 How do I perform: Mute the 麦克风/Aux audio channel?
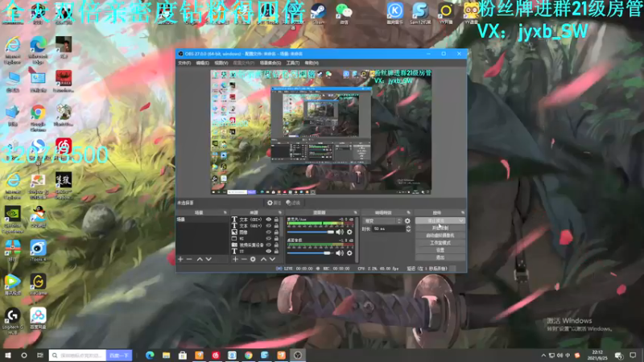pyautogui.click(x=339, y=232)
